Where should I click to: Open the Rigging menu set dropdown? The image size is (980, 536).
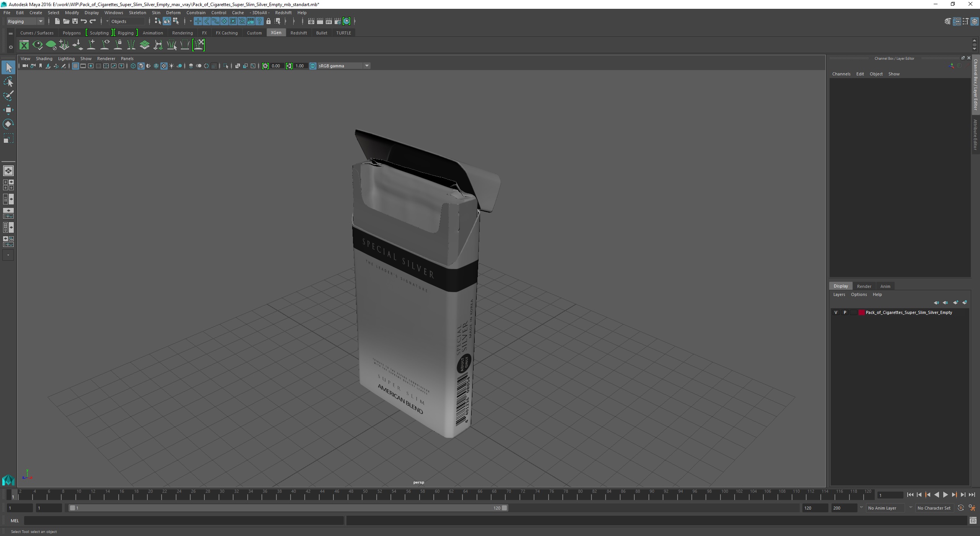coord(25,21)
